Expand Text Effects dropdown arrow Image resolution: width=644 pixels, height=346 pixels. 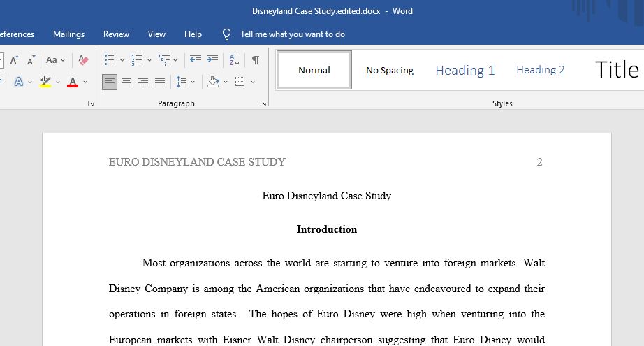30,82
